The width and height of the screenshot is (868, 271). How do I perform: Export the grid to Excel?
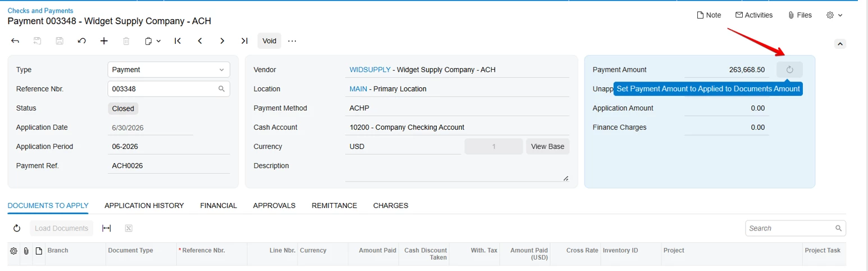pos(129,228)
